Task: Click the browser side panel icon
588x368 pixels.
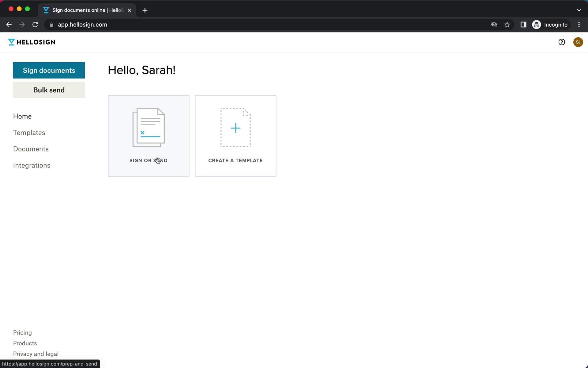Action: (x=523, y=25)
